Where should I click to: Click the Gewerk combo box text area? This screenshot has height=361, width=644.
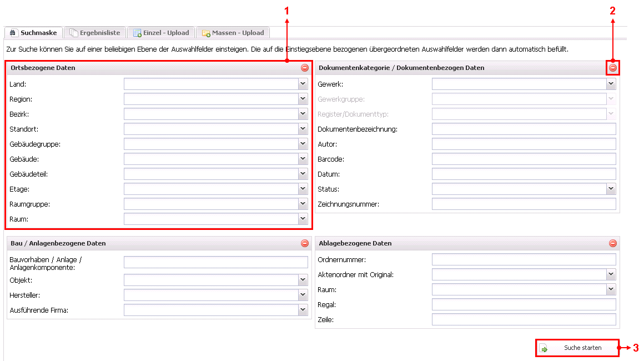[x=519, y=84]
